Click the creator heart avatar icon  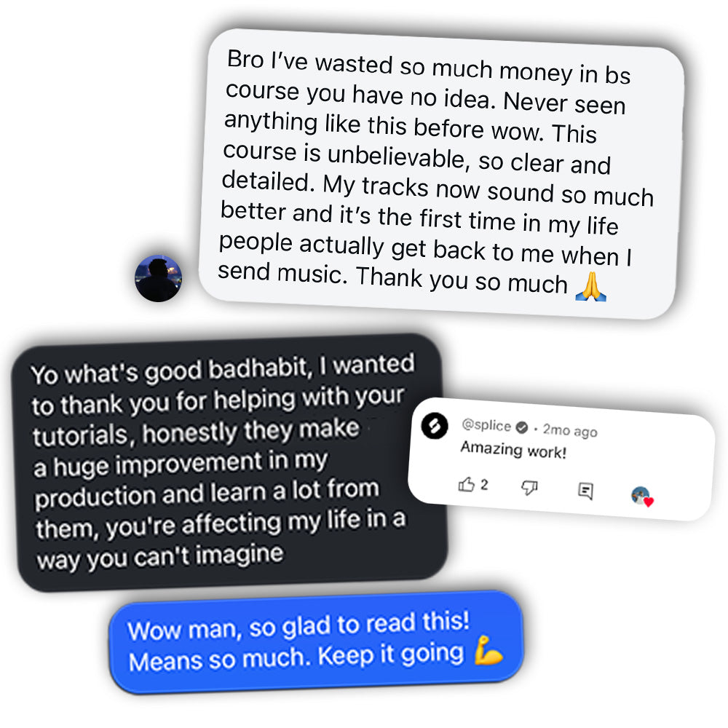[x=642, y=496]
